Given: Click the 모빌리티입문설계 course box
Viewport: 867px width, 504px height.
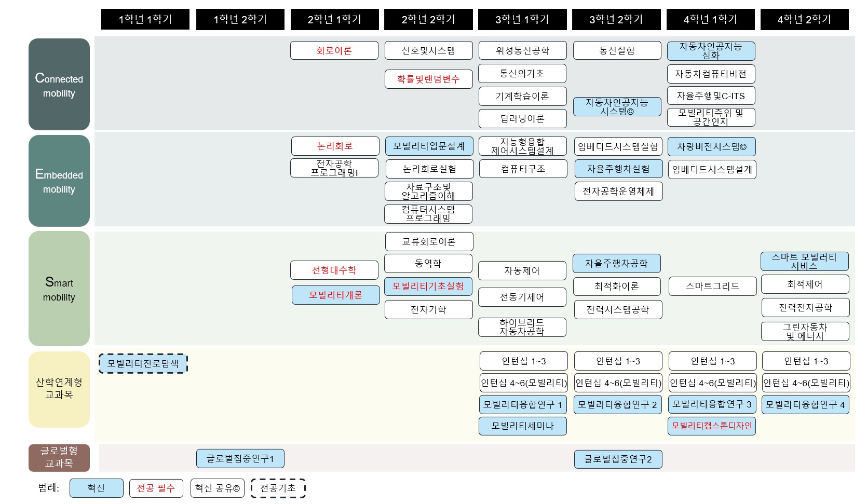Looking at the screenshot, I should point(429,146).
